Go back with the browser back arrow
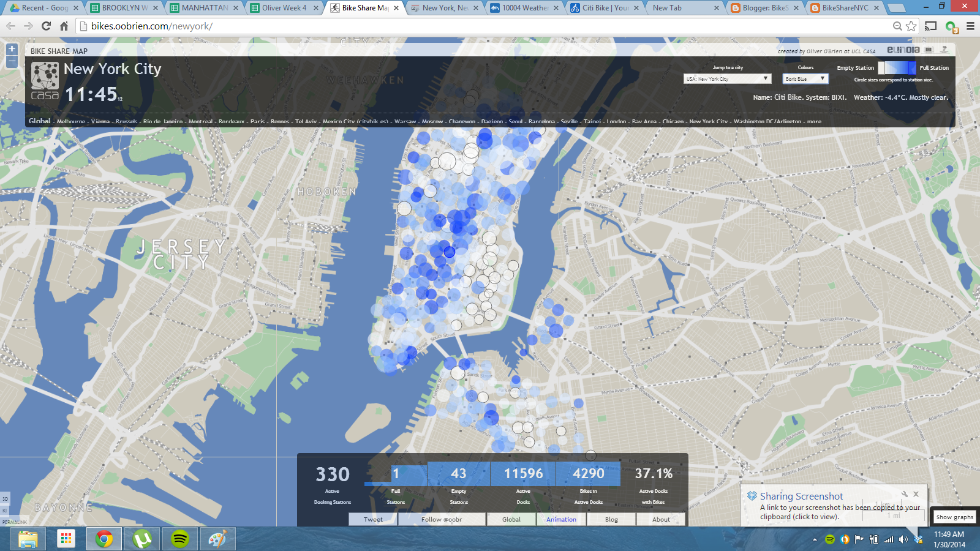Image resolution: width=980 pixels, height=551 pixels. [10, 26]
